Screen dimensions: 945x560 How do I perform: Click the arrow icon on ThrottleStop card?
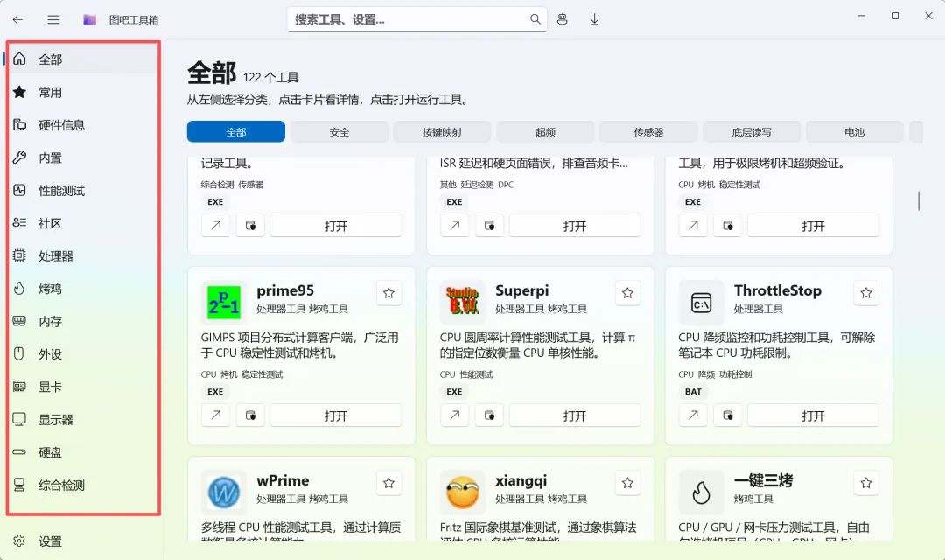coord(693,416)
